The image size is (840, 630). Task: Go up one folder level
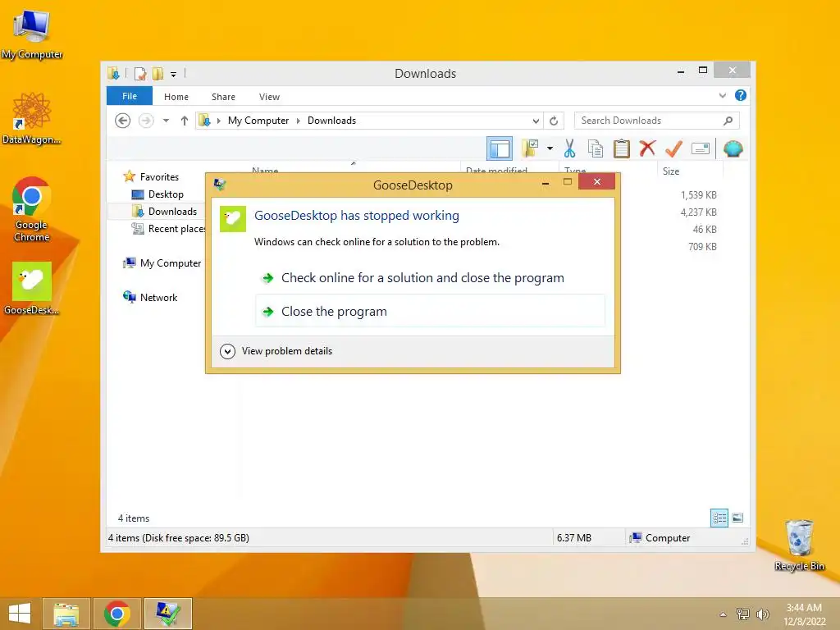pyautogui.click(x=185, y=121)
